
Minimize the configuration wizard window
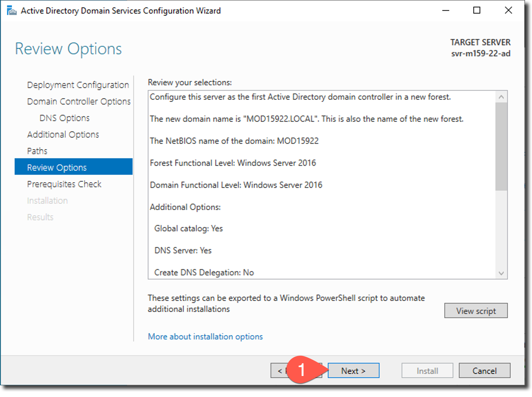coord(446,10)
